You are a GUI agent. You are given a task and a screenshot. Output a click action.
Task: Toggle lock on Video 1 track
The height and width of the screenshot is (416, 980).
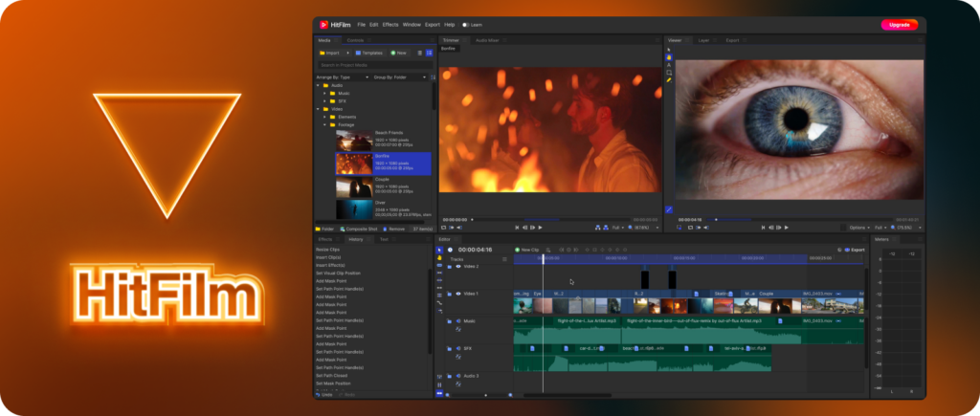pyautogui.click(x=450, y=294)
